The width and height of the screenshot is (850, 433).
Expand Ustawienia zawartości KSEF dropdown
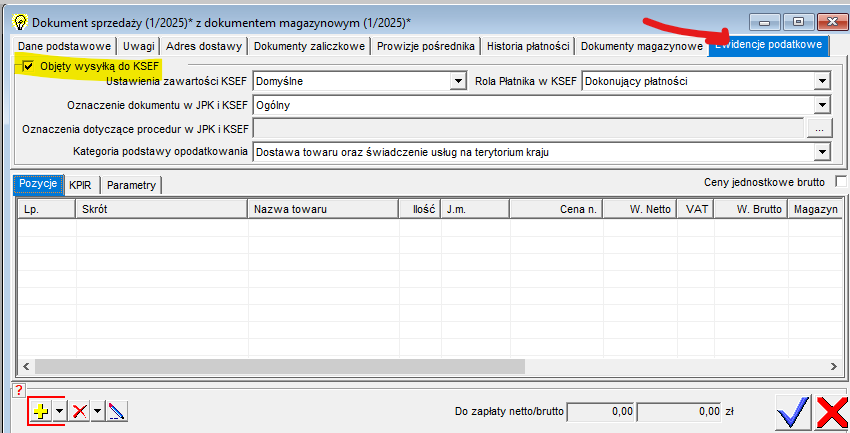point(459,80)
